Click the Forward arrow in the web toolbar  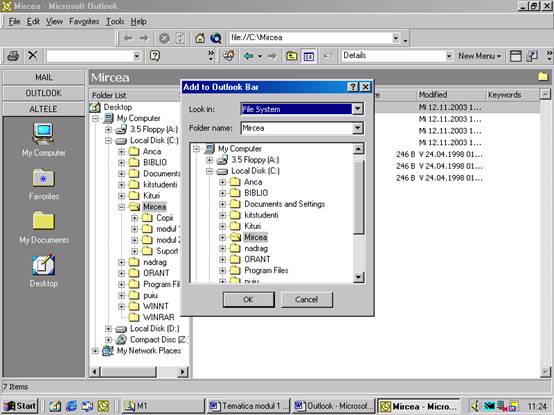coord(144,38)
